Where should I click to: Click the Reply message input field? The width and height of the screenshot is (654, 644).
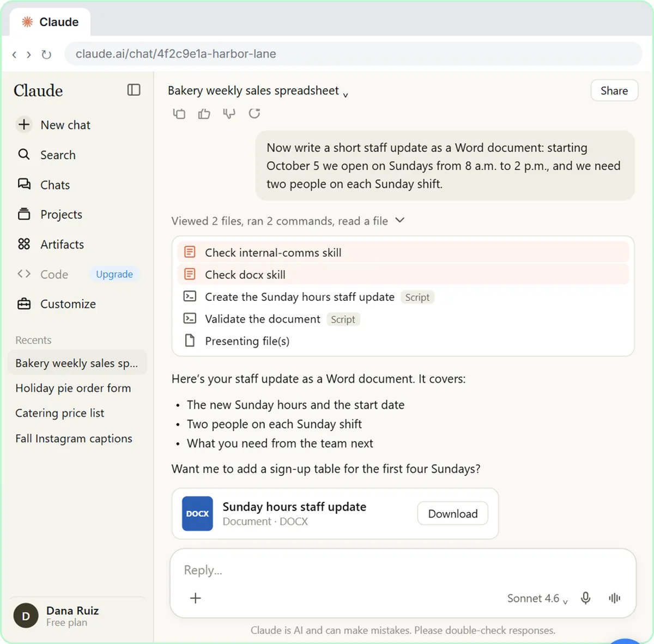tap(403, 570)
